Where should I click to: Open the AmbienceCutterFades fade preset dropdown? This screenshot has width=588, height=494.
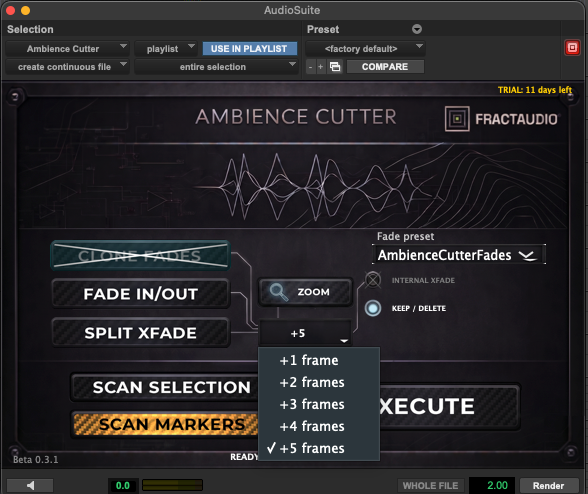459,255
